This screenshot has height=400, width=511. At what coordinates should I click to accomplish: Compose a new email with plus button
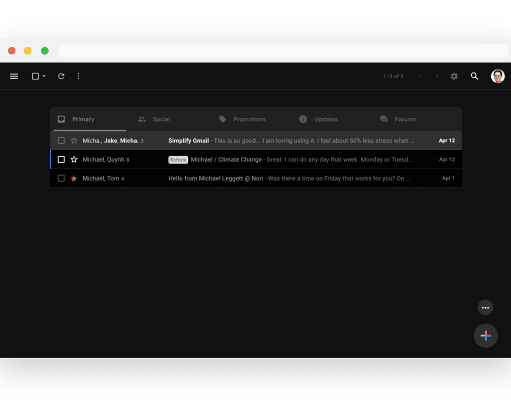click(486, 336)
